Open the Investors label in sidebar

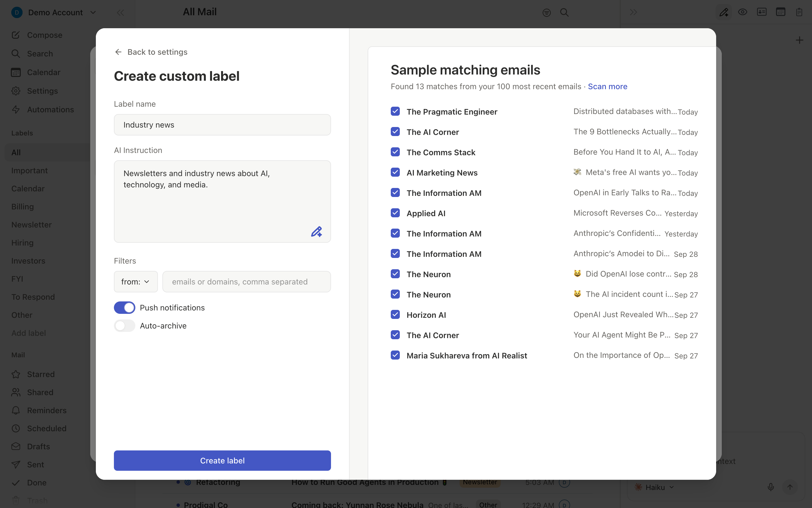pyautogui.click(x=28, y=261)
